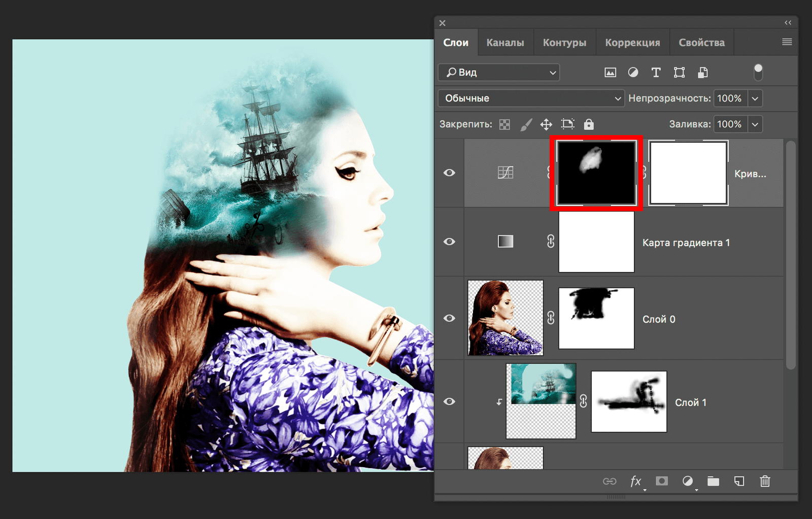Click the pixel layer filter icon
Viewport: 812px width, 519px height.
[x=610, y=73]
